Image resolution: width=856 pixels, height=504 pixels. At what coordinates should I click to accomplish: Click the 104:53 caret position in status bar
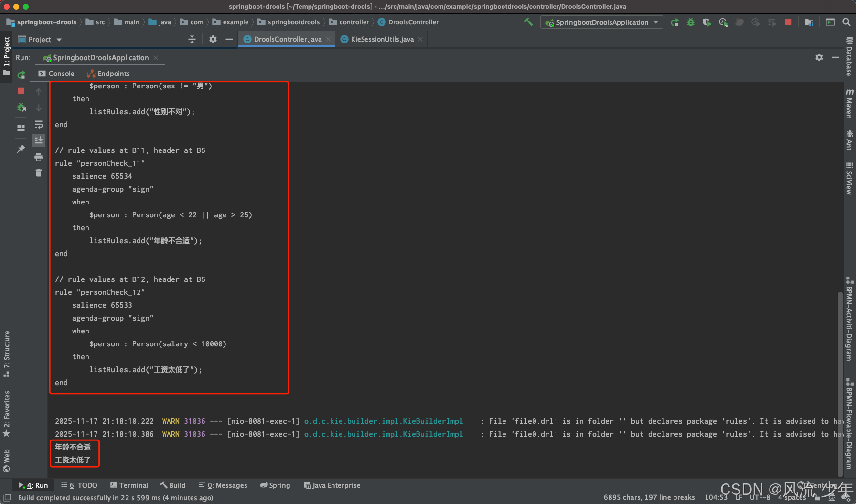[x=716, y=497]
